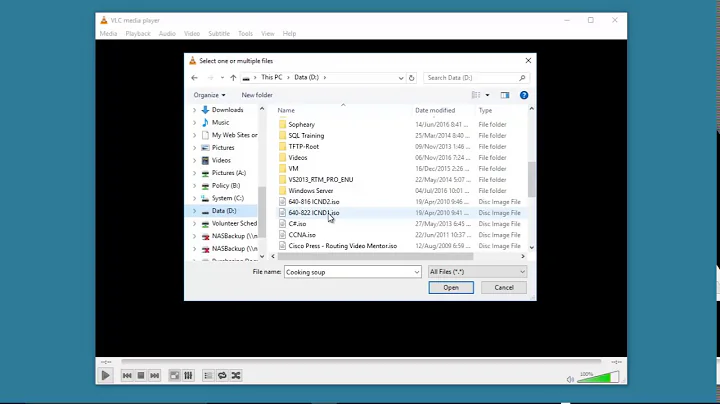Image resolution: width=720 pixels, height=404 pixels.
Task: Open recent locations dropdown arrow
Action: [x=222, y=78]
